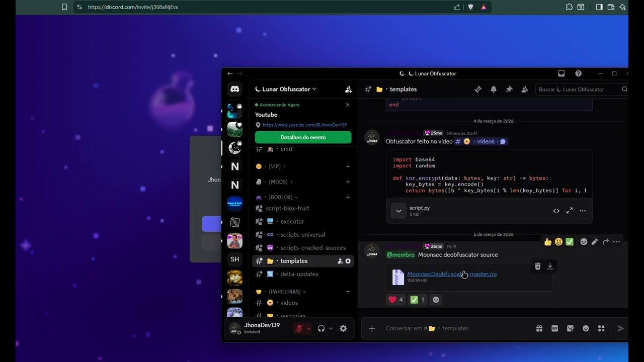Open attachment plus button in message bar
644x362 pixels.
pos(372,328)
